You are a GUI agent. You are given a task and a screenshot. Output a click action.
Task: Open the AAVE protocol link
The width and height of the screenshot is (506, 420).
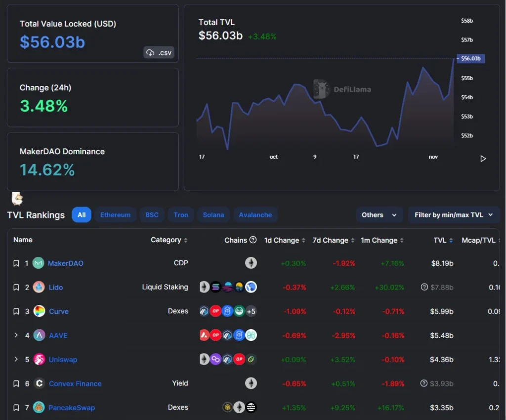[x=58, y=336]
